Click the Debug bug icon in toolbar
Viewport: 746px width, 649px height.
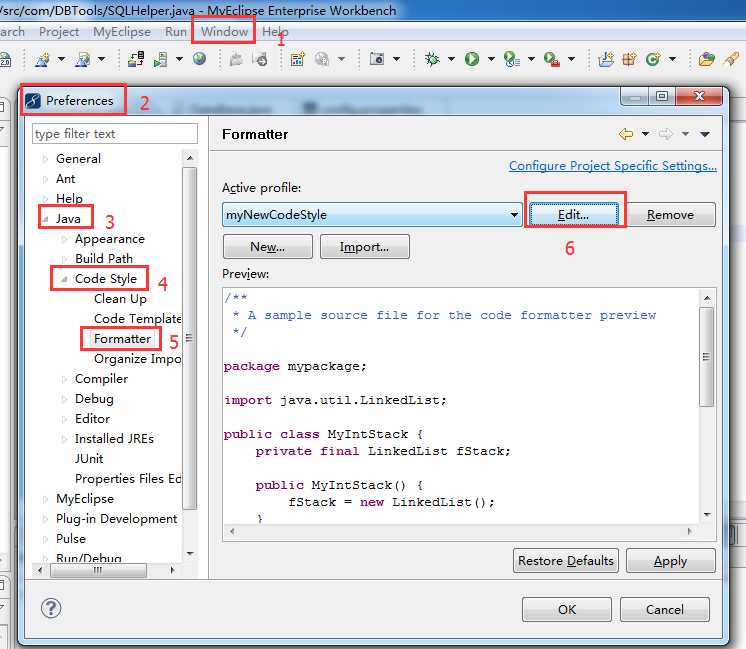(432, 59)
